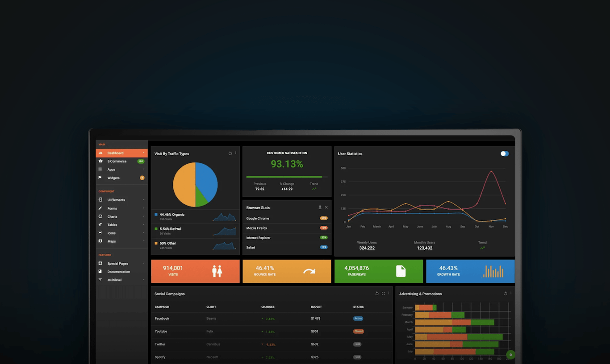The width and height of the screenshot is (610, 364).
Task: Click the bar chart on Growth Rate tile
Action: [x=493, y=271]
